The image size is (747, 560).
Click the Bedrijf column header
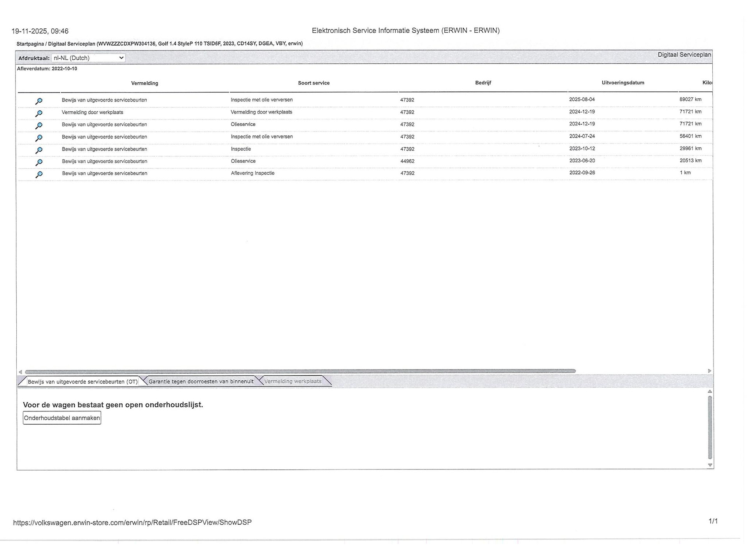coord(483,83)
